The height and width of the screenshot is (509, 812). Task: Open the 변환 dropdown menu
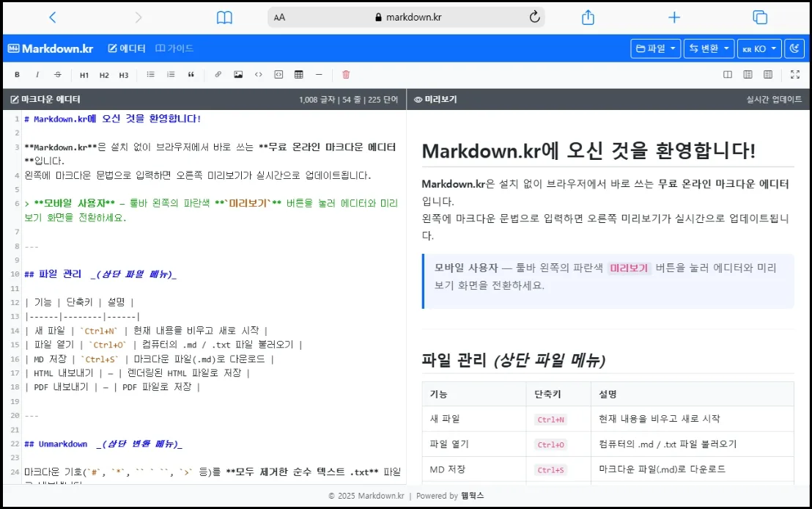pos(709,48)
